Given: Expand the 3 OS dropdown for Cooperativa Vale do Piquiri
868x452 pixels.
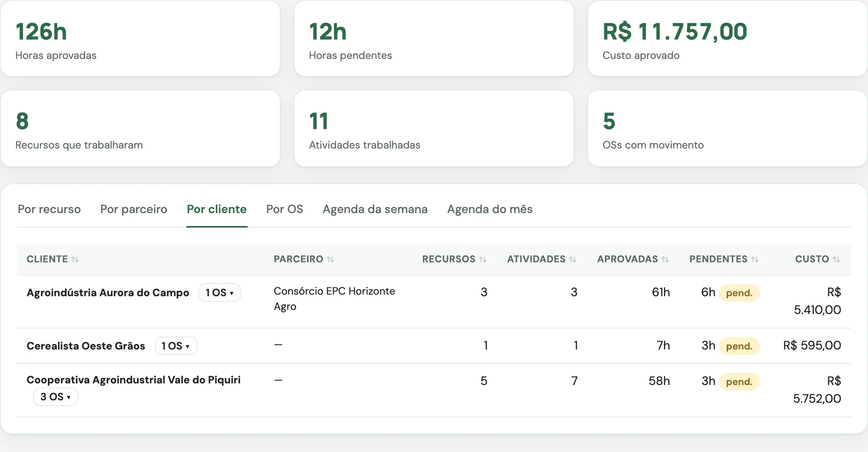Looking at the screenshot, I should coord(56,397).
